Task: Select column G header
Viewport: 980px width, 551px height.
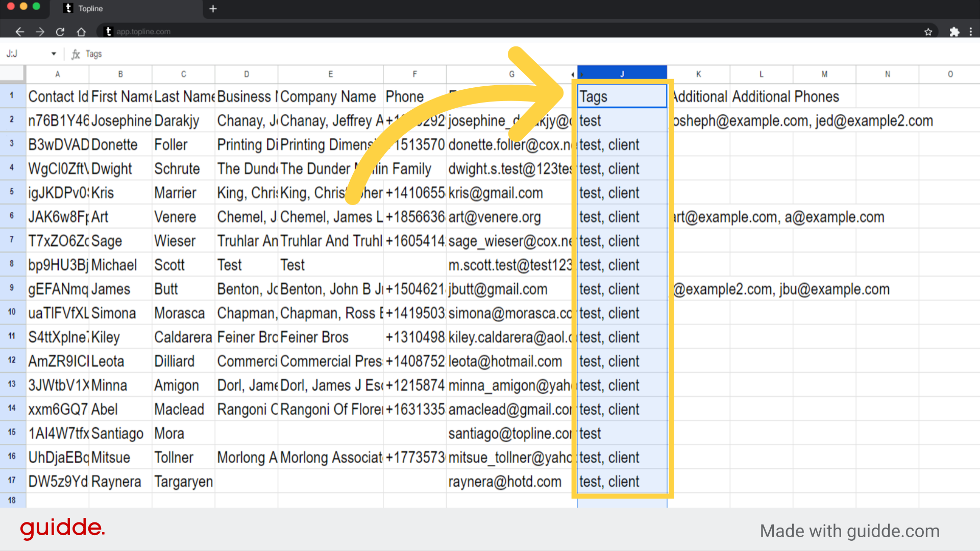Action: pyautogui.click(x=512, y=74)
